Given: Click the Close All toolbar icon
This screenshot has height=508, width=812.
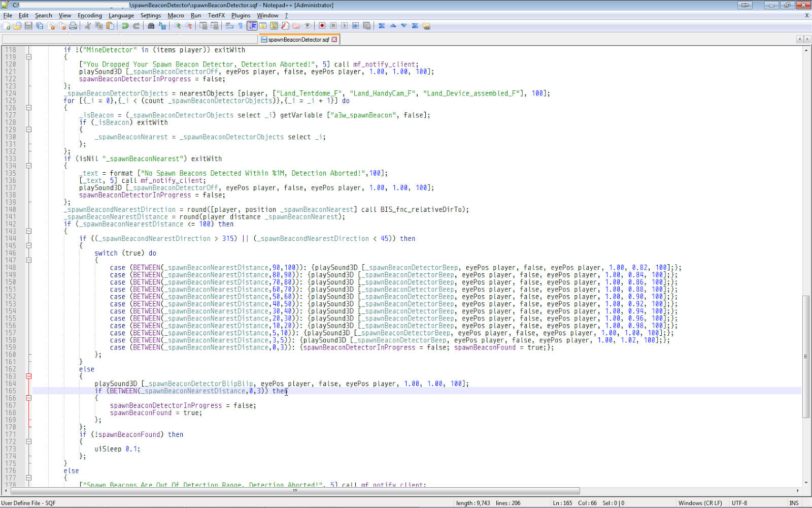Looking at the screenshot, I should 62,26.
